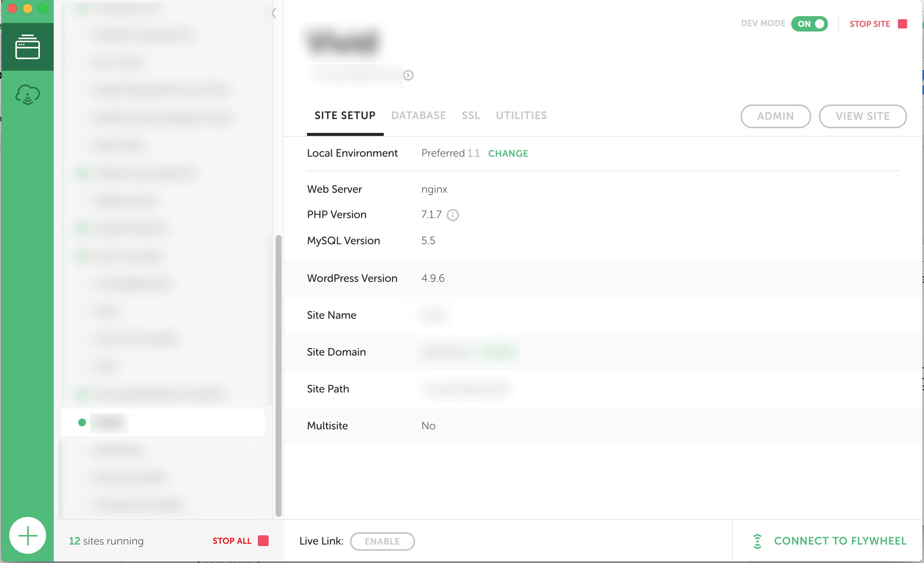Image resolution: width=924 pixels, height=563 pixels.
Task: Open the Connect cloud download icon
Action: pyautogui.click(x=27, y=94)
